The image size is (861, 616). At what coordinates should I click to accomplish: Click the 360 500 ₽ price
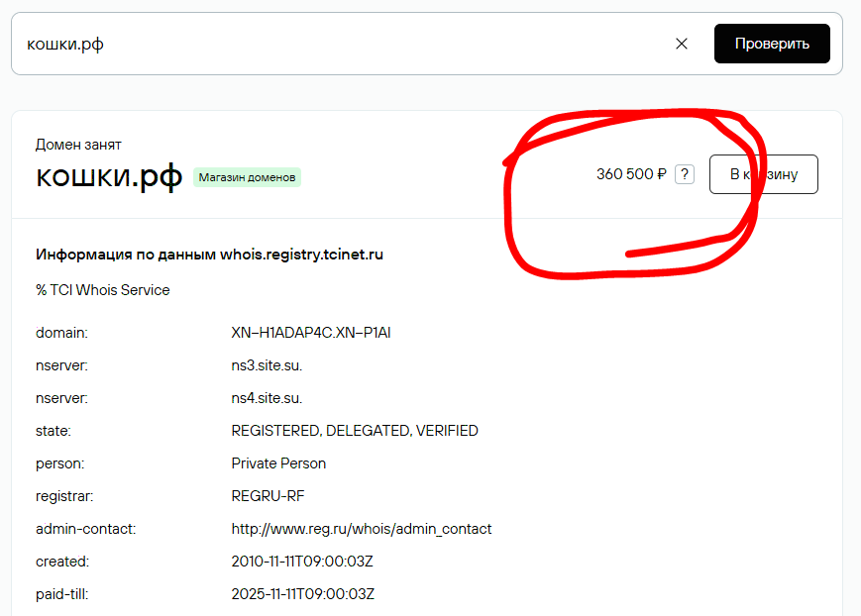point(631,174)
